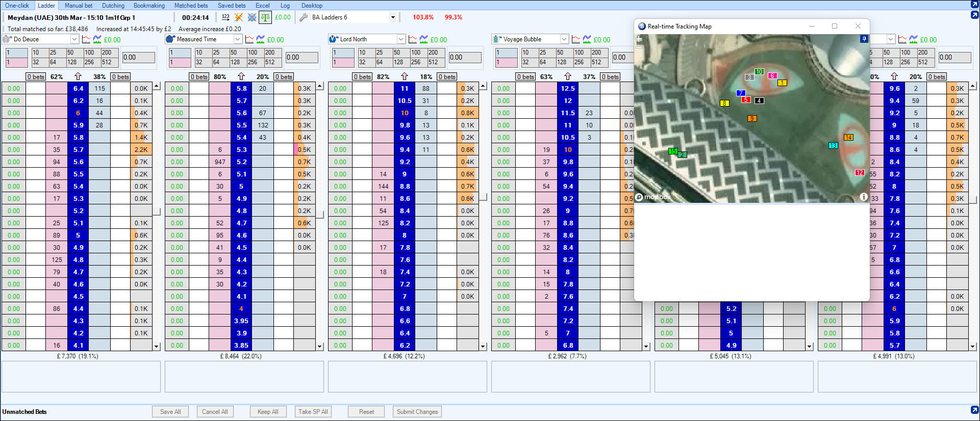Click the scales balance icon in toolbar
The height and width of the screenshot is (421, 980).
click(265, 17)
